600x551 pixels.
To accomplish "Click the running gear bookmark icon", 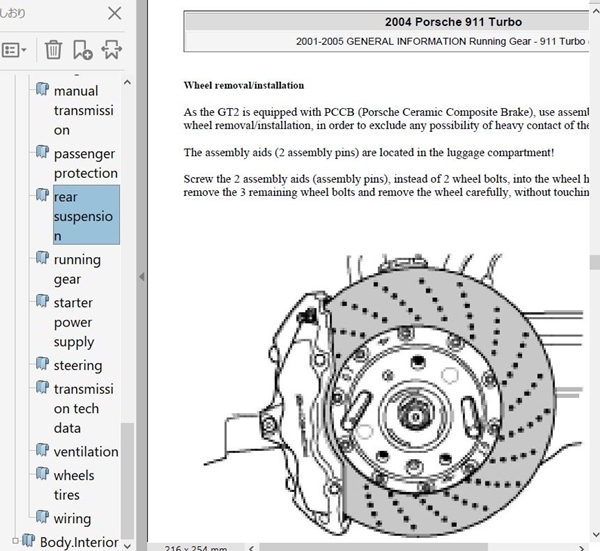I will (x=42, y=258).
